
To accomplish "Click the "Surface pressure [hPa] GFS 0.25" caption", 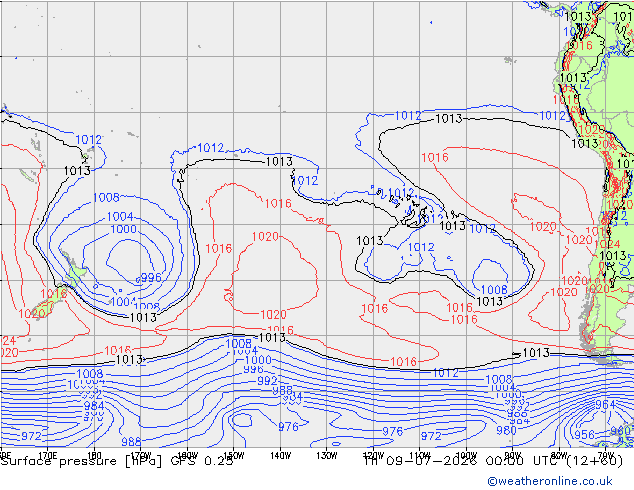I will (x=117, y=462).
